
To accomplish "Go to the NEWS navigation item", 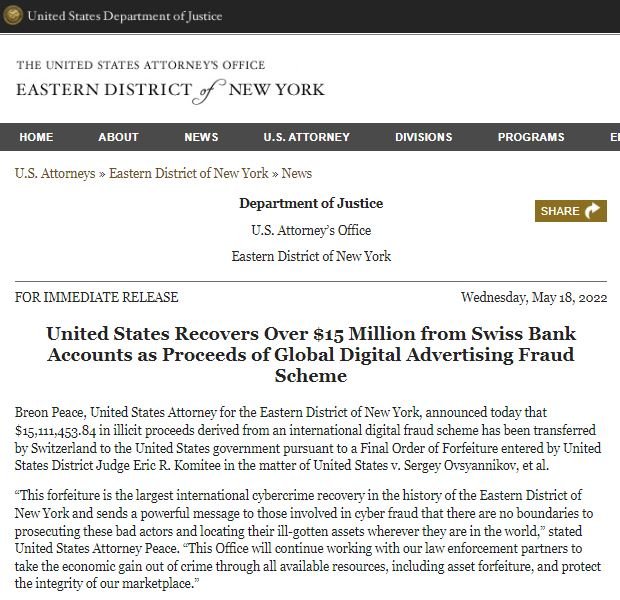I will pos(201,137).
